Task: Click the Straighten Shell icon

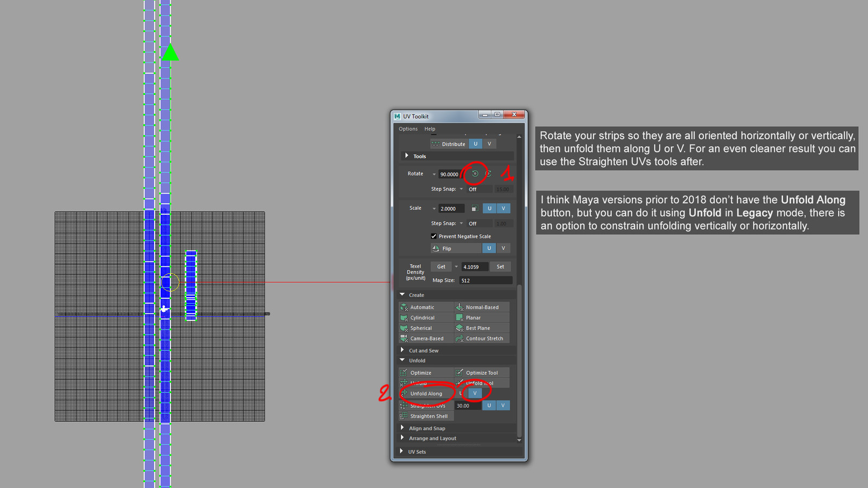Action: pos(404,416)
